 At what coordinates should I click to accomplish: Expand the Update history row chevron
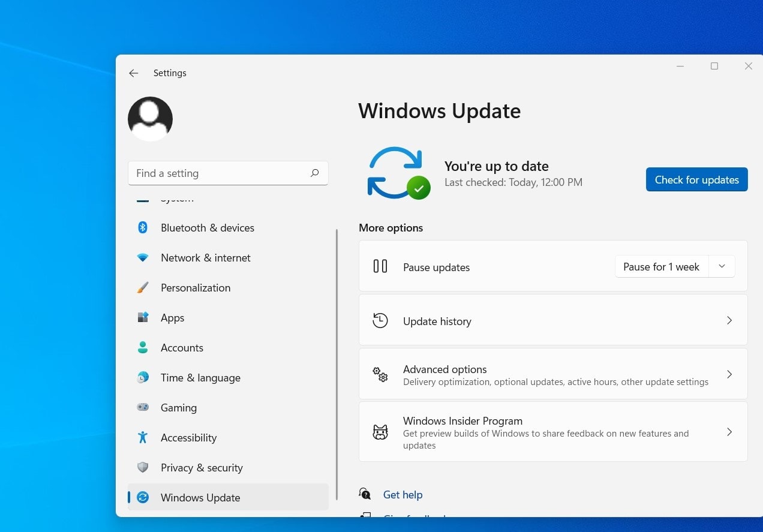(x=729, y=320)
